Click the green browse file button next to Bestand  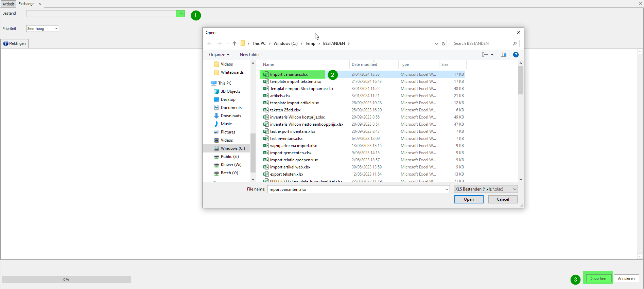[x=180, y=14]
